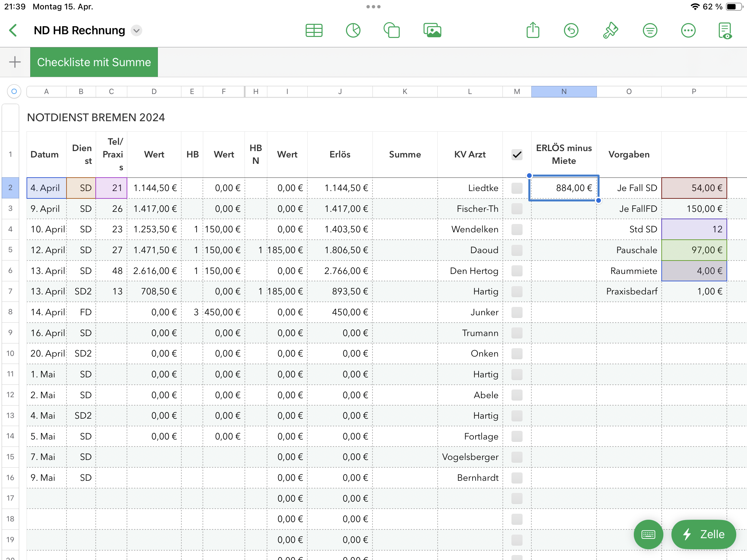Tap the undo icon
Screen dimensions: 747x560
click(571, 30)
